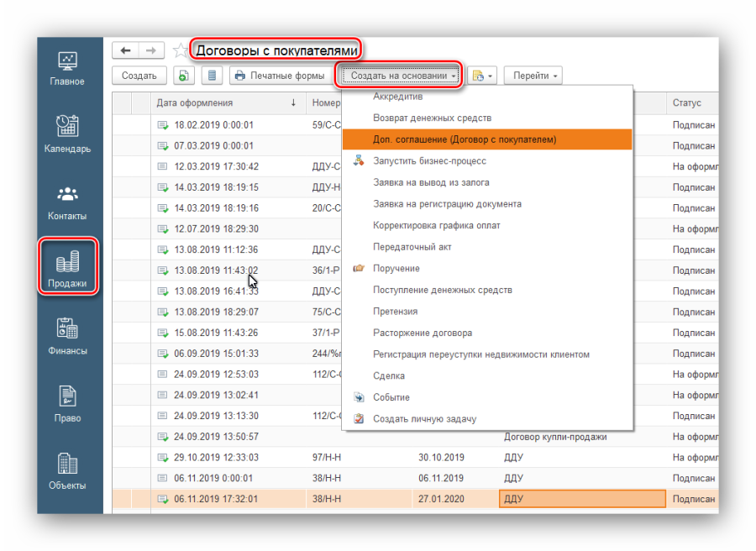
Task: Expand the reports icon dropdown arrow
Action: click(x=490, y=76)
